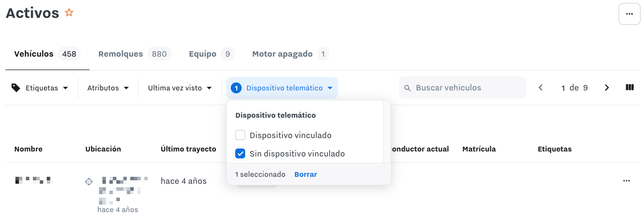Viewport: 644px width, 220px height.
Task: Uncheck Sin dispositivo vinculado checkbox
Action: coord(240,153)
